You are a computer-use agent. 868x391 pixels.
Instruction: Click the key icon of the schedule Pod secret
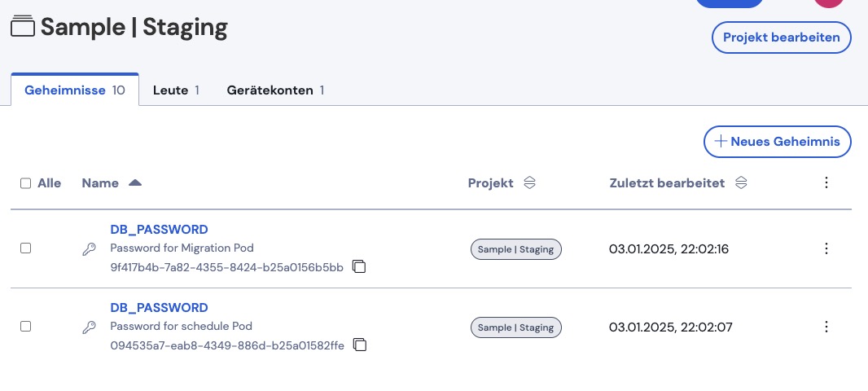(89, 327)
